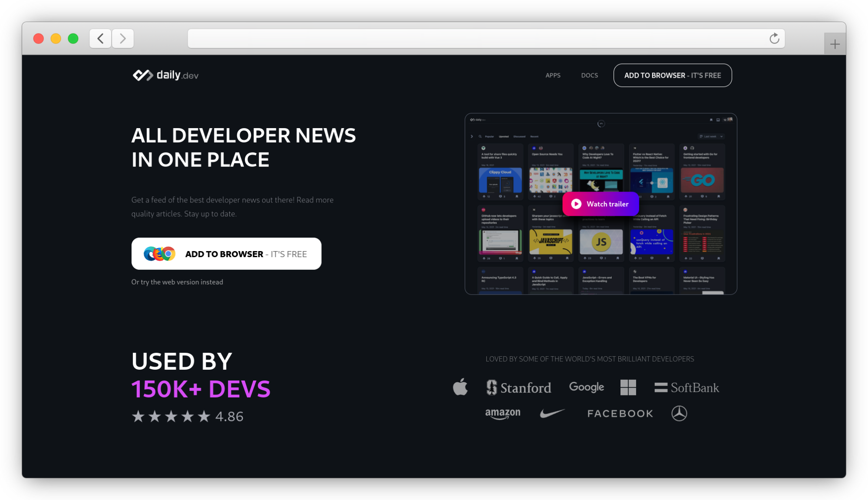This screenshot has width=868, height=500.
Task: Go back with browser back arrow
Action: (x=100, y=39)
